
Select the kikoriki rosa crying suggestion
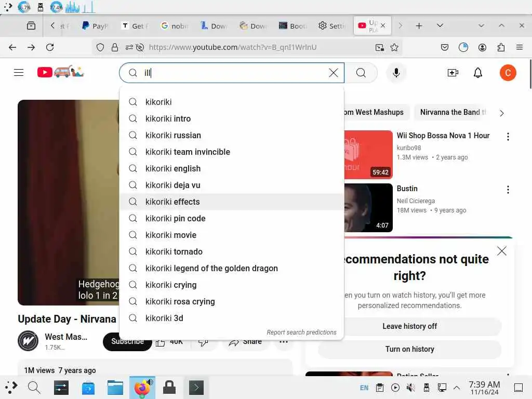click(232, 301)
